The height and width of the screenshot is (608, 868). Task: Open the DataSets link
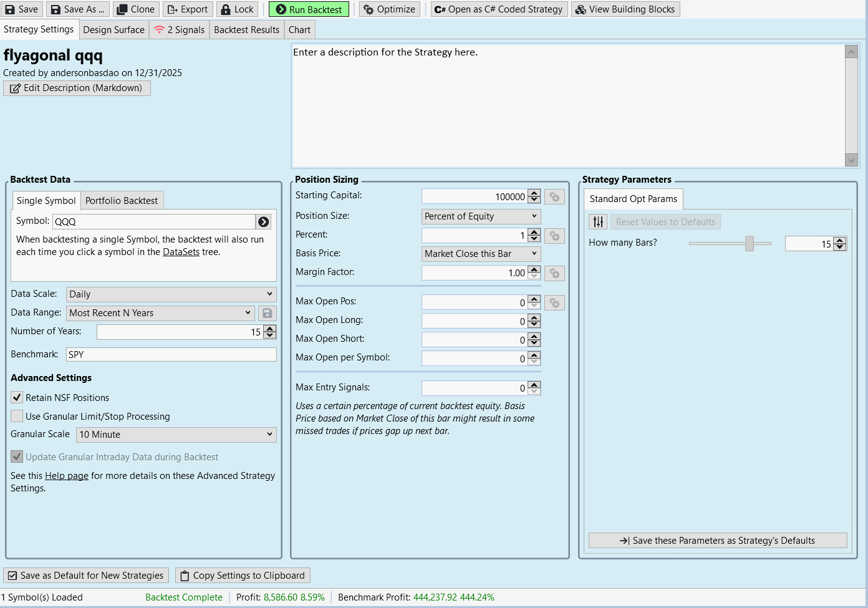[181, 252]
